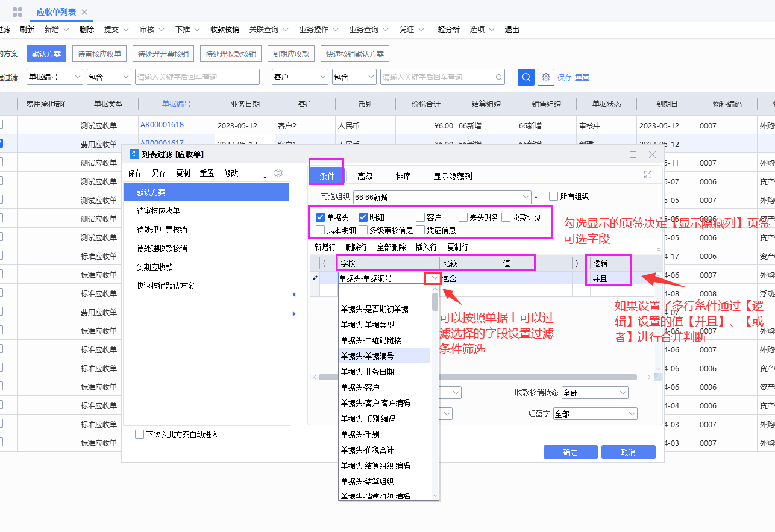The width and height of the screenshot is (775, 532).
Task: Expand filter dialog panel to fullscreen
Action: click(648, 175)
